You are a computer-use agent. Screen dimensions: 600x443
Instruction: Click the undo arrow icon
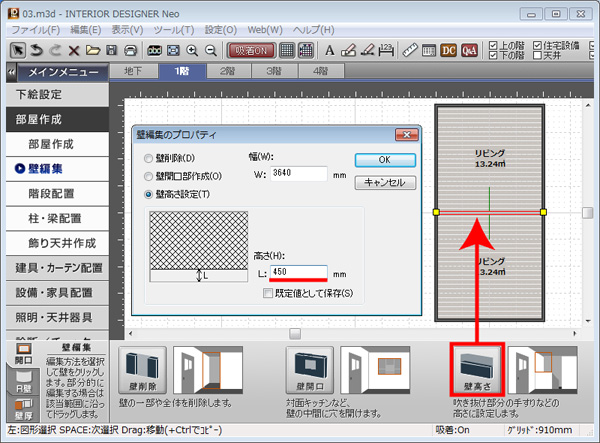36,50
